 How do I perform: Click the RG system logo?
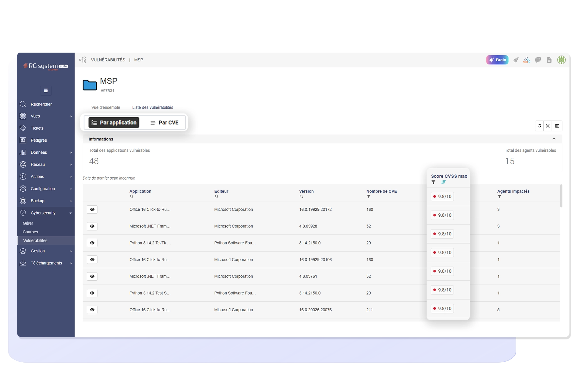pyautogui.click(x=46, y=67)
